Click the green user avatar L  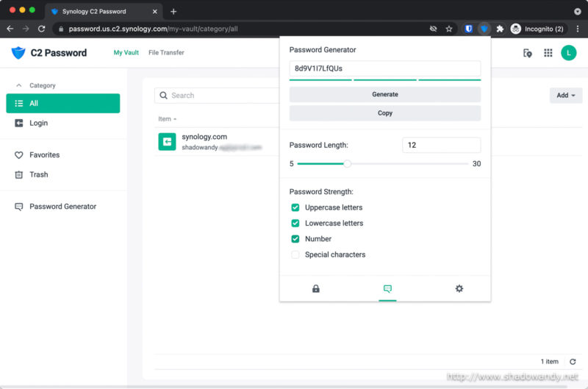(x=568, y=53)
